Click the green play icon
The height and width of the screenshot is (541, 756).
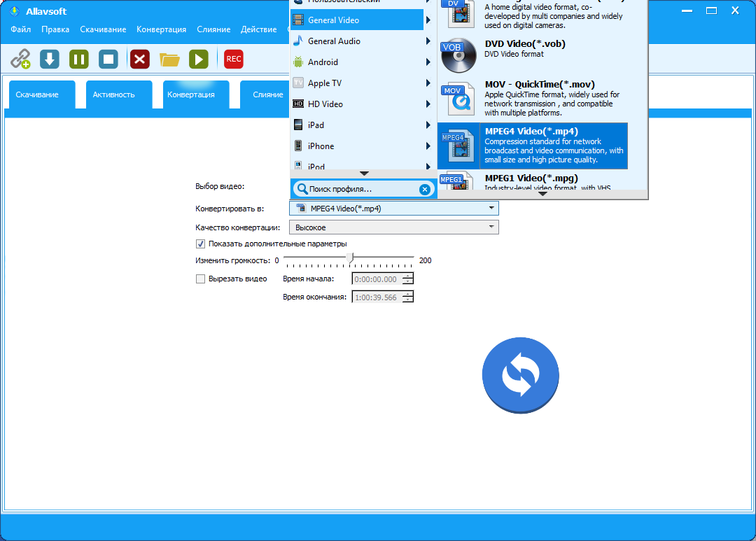199,59
